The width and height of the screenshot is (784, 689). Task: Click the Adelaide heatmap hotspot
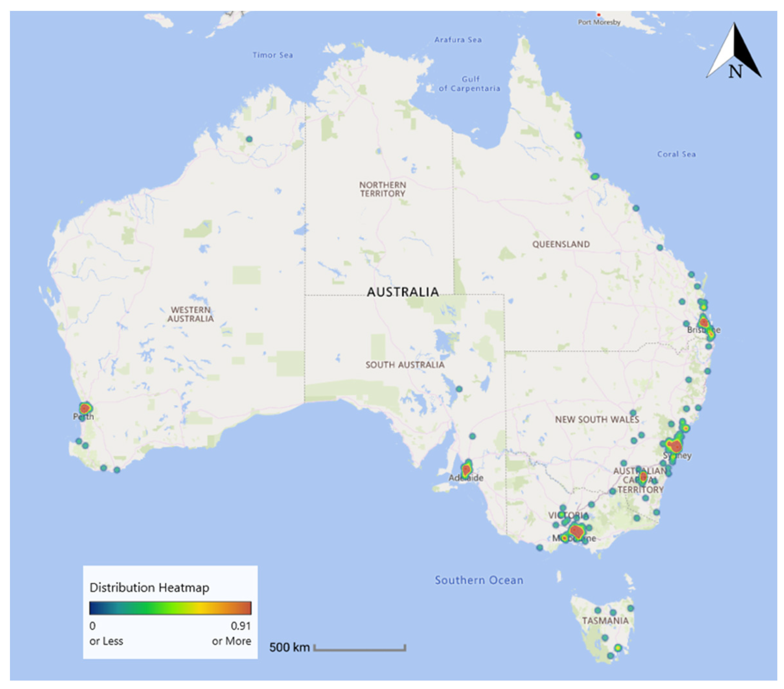466,469
